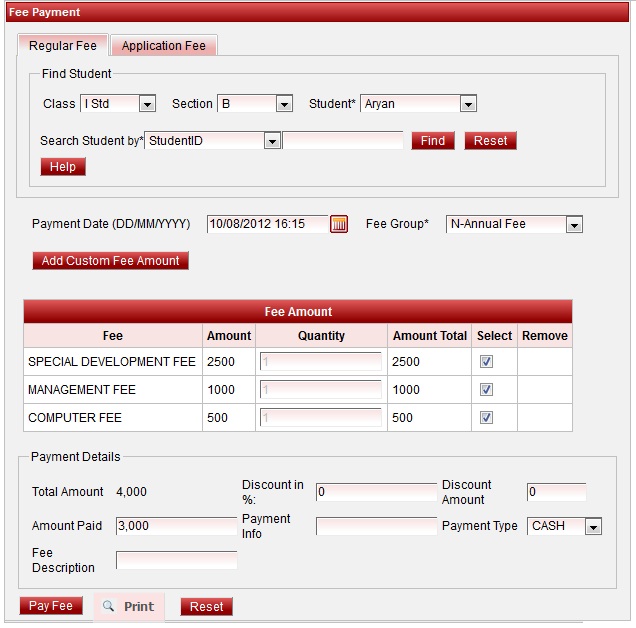Screen dimensions: 636x628
Task: Uncheck the Management Fee select checkbox
Action: pos(487,390)
